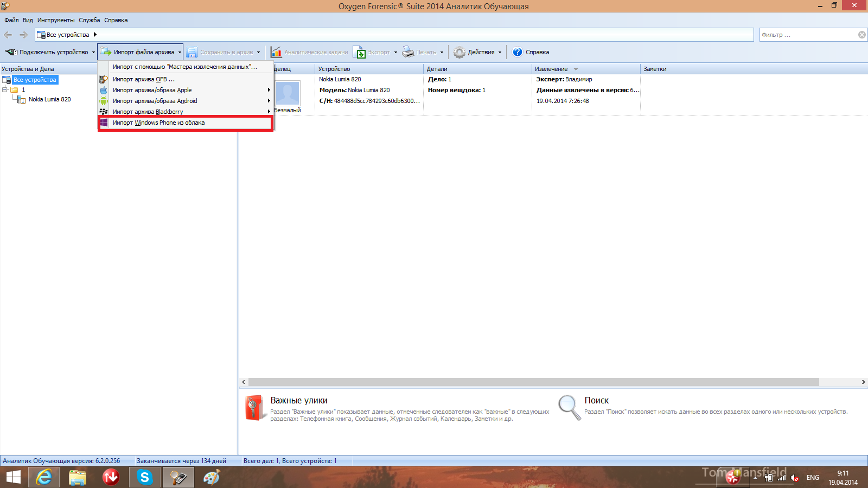Select Импорт с помощью Мастера извлечения данных
868x488 pixels.
coord(185,67)
